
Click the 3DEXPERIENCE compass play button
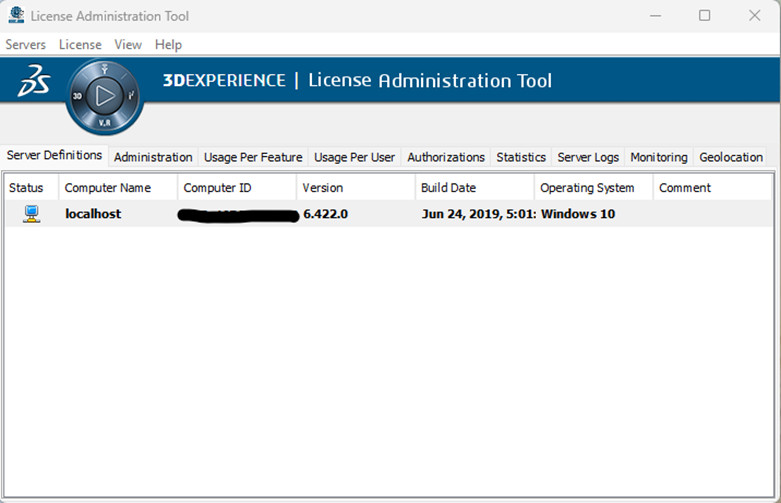pos(105,97)
